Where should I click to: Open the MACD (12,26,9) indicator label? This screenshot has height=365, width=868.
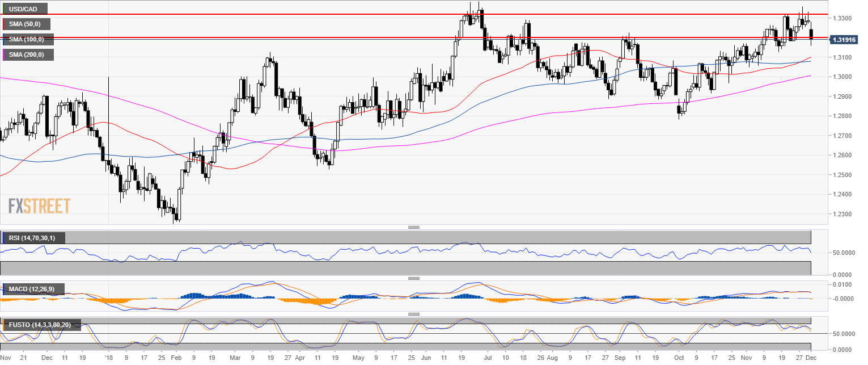33,290
